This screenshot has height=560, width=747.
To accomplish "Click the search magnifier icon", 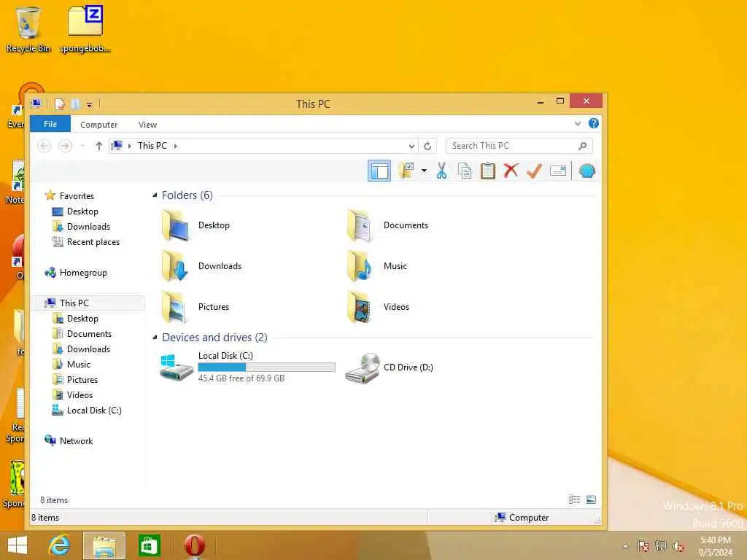I will [x=582, y=146].
